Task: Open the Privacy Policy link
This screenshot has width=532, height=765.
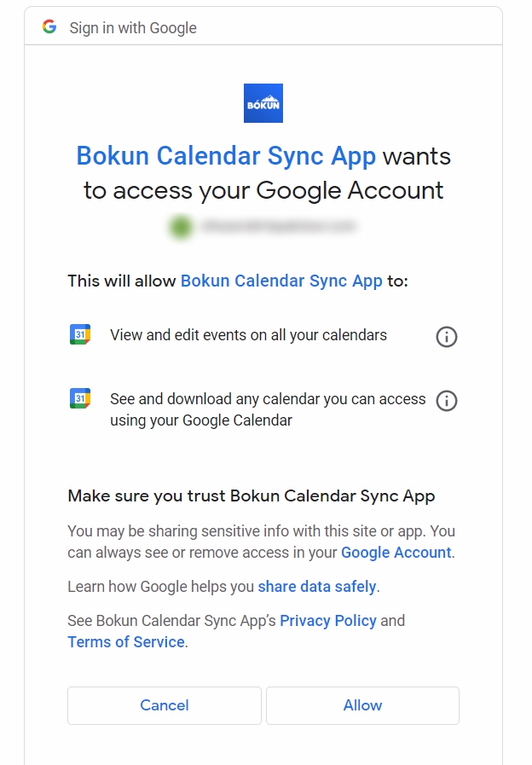Action: click(x=328, y=621)
